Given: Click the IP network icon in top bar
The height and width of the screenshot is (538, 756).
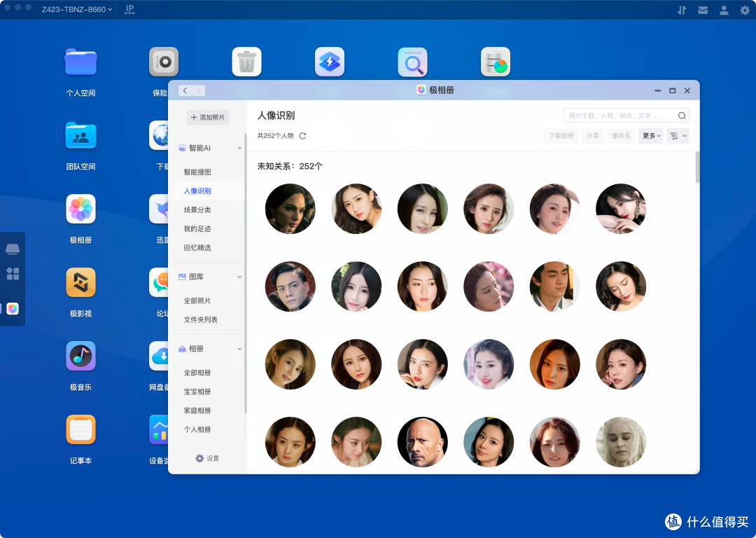Looking at the screenshot, I should (129, 10).
